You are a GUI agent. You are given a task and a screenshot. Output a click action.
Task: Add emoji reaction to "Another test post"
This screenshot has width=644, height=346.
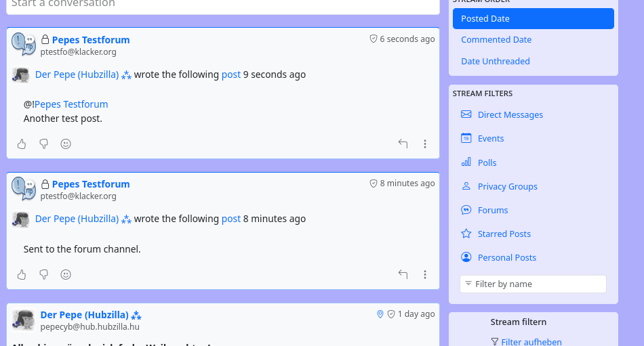66,144
